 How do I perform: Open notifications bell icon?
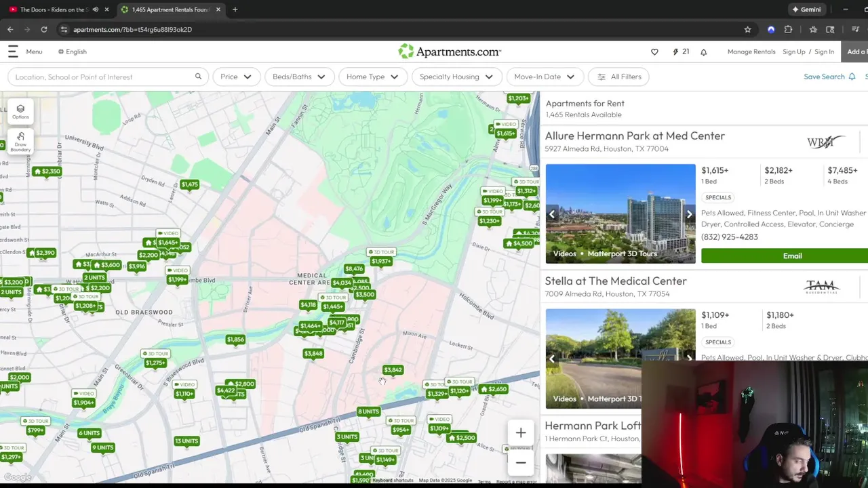(x=703, y=52)
